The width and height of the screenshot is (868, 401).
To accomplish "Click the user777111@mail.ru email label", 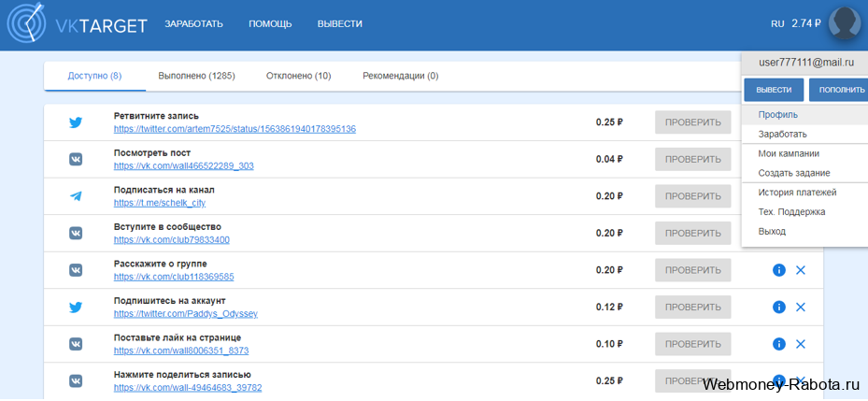I will pyautogui.click(x=806, y=64).
